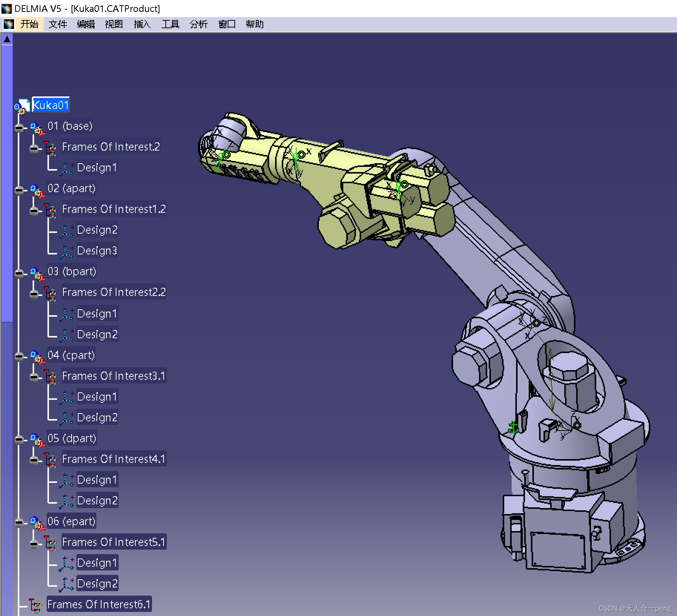Click axis icon of Design2 under 03 (bpart)

(x=67, y=335)
